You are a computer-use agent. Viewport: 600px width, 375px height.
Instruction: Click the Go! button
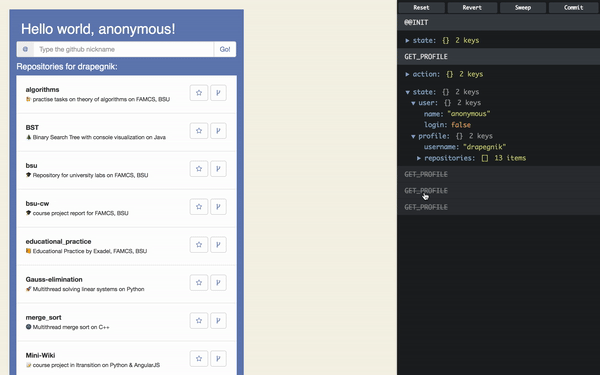point(225,49)
